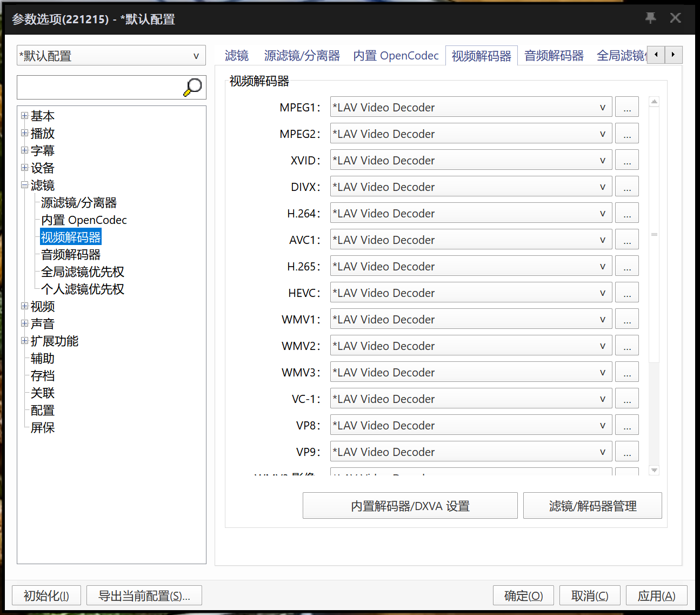Switch to the 内置 OpenCodec tab

(x=396, y=55)
